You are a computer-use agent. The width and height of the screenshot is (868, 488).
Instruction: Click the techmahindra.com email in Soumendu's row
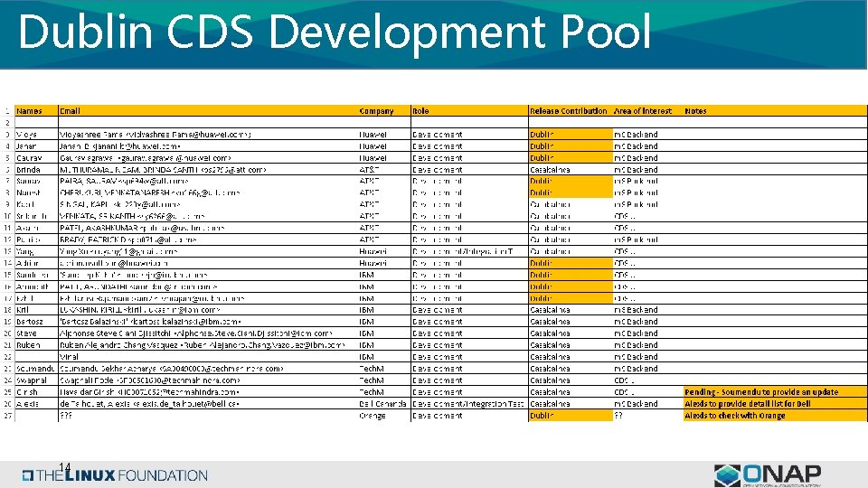click(172, 368)
